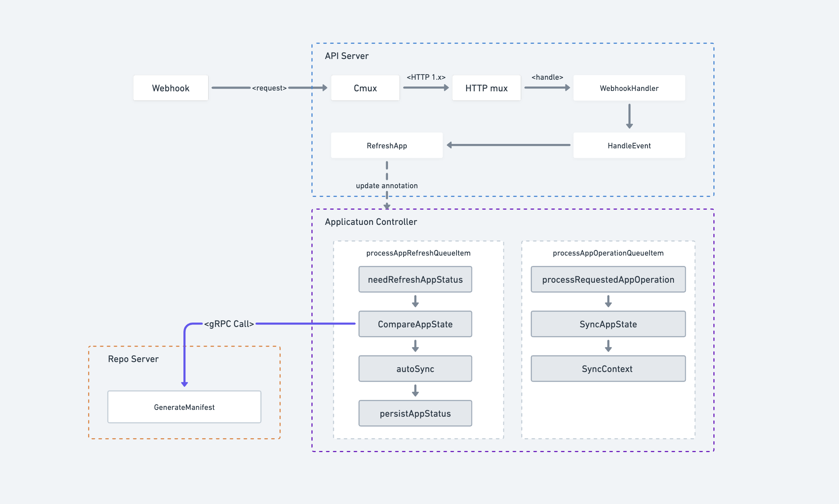Click the GenerateManifest box
This screenshot has height=504, width=839.
[x=184, y=407]
